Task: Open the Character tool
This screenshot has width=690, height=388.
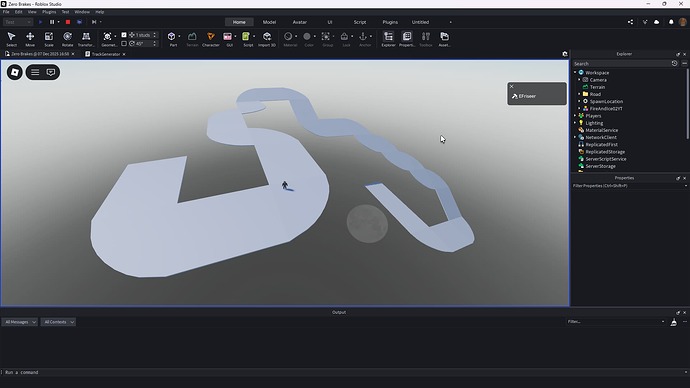Action: coord(210,39)
